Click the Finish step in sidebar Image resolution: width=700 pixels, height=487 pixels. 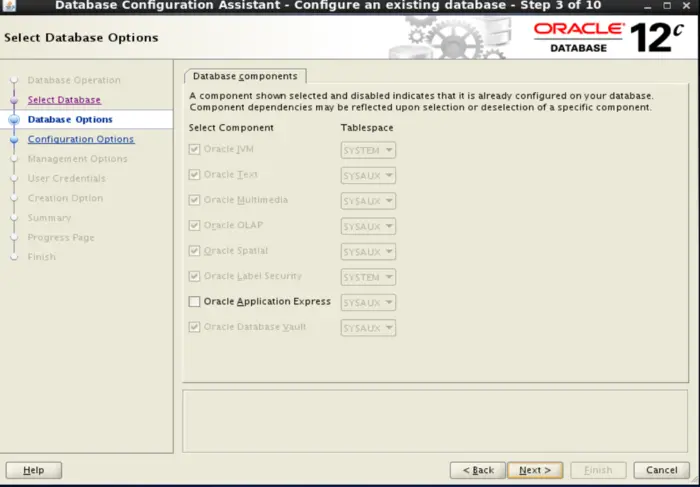42,257
